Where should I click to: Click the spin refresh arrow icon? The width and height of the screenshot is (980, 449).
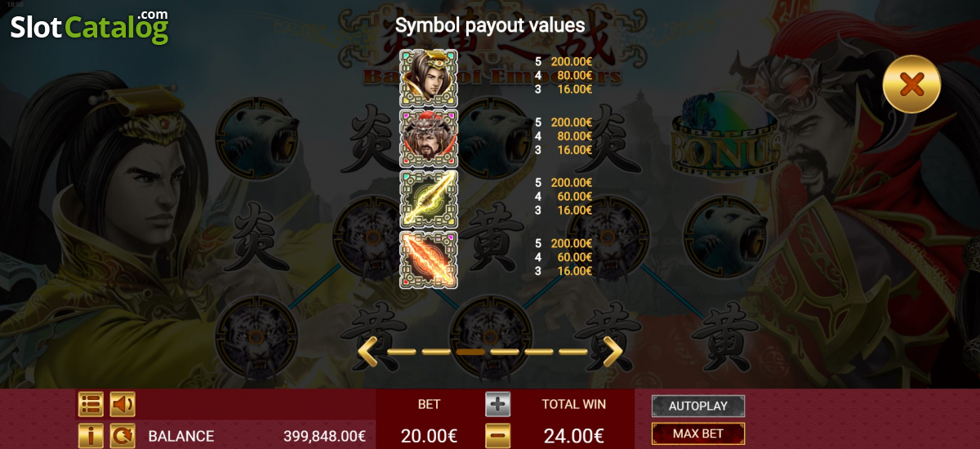(x=122, y=436)
